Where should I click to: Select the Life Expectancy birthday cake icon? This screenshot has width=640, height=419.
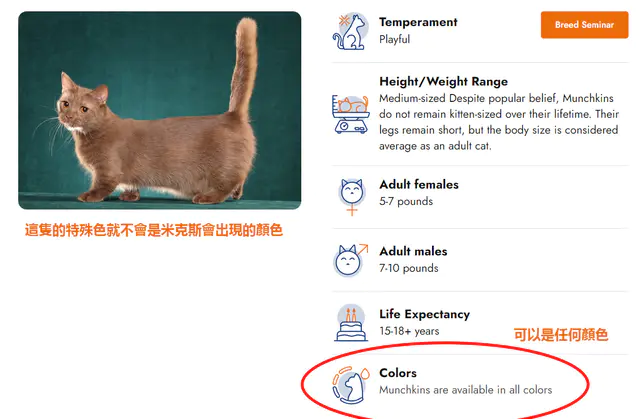tap(351, 323)
